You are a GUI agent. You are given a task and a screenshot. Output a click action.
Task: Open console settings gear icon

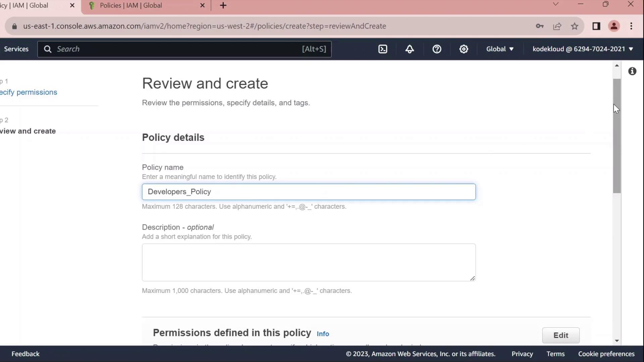tap(464, 49)
